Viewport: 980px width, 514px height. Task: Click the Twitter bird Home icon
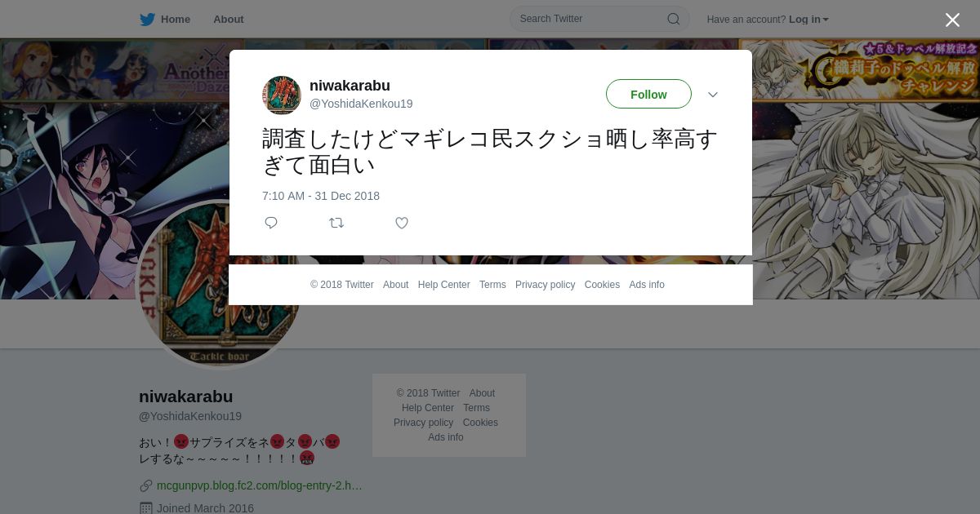click(147, 19)
